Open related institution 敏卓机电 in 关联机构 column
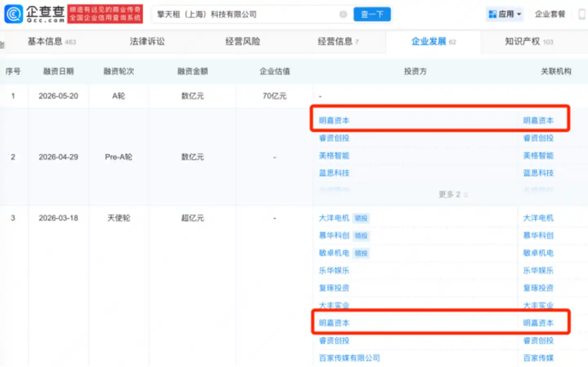The width and height of the screenshot is (588, 367). pos(538,253)
